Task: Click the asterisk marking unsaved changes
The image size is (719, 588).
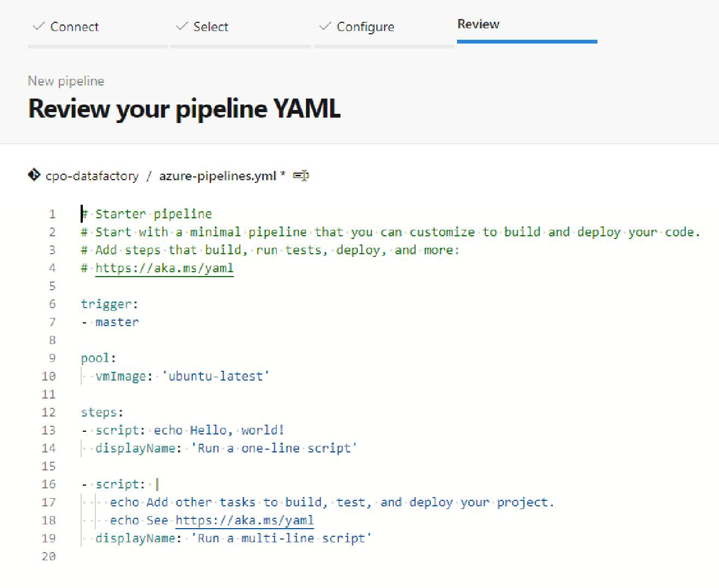Action: point(282,174)
